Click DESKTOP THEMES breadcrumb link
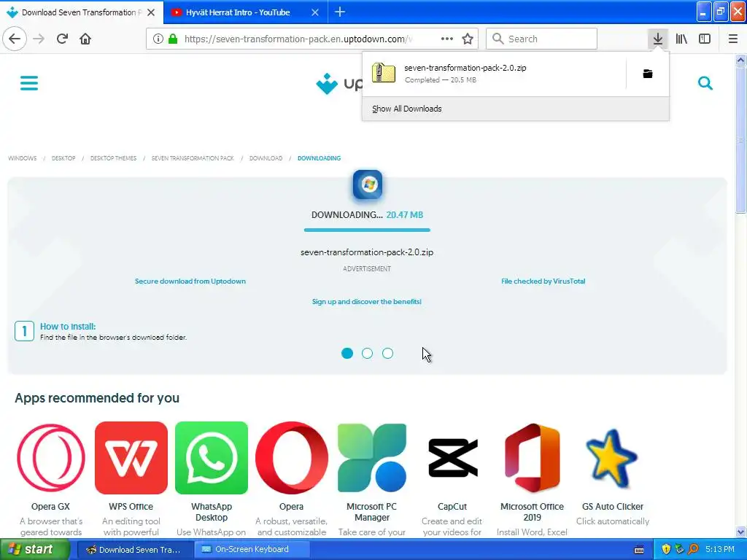The height and width of the screenshot is (560, 747). 113,158
